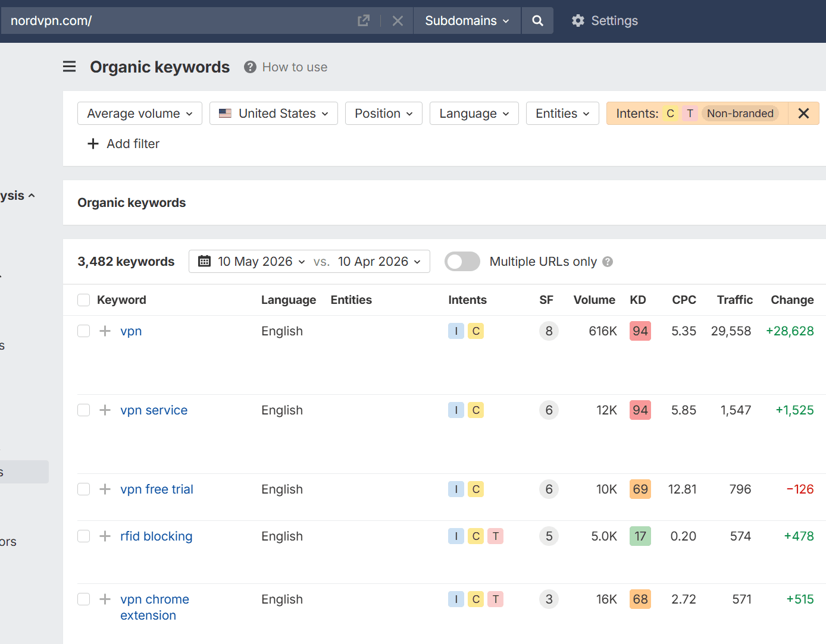Image resolution: width=826 pixels, height=644 pixels.
Task: Click the calendar icon in date picker
Action: [x=204, y=262]
